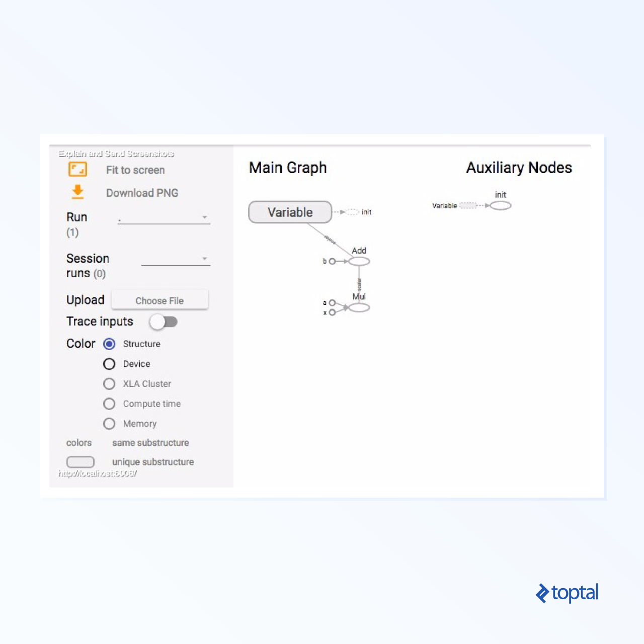Choose Compute time coloring
644x644 pixels.
click(109, 404)
